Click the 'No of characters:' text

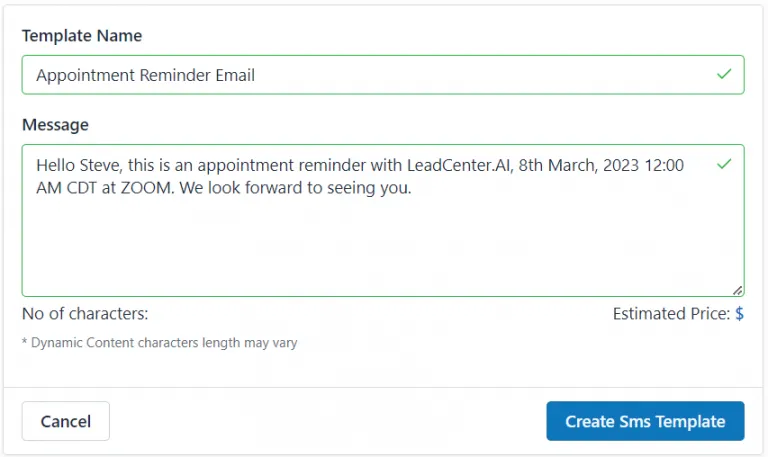85,313
